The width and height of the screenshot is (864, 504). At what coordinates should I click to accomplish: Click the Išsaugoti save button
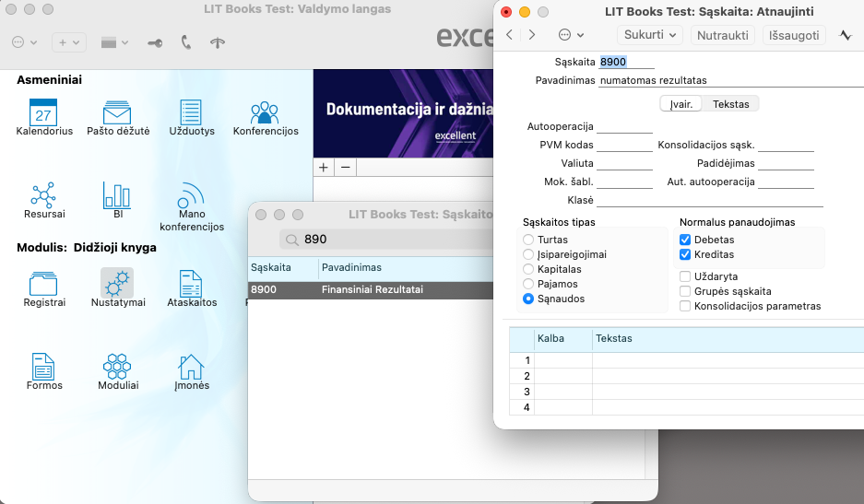tap(794, 35)
